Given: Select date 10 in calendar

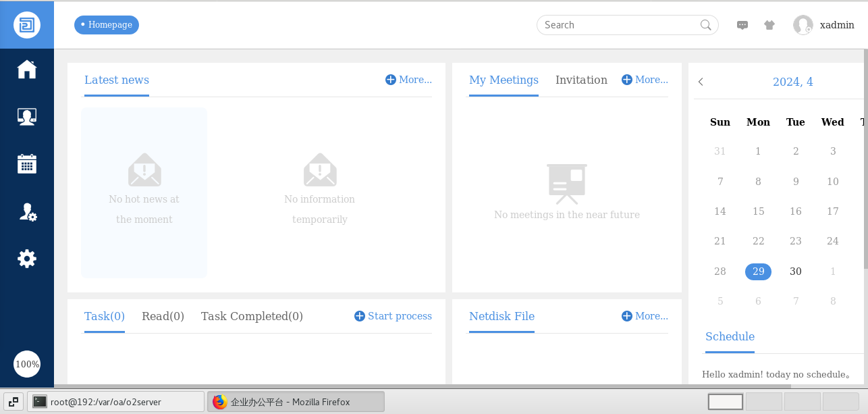Looking at the screenshot, I should (x=833, y=182).
